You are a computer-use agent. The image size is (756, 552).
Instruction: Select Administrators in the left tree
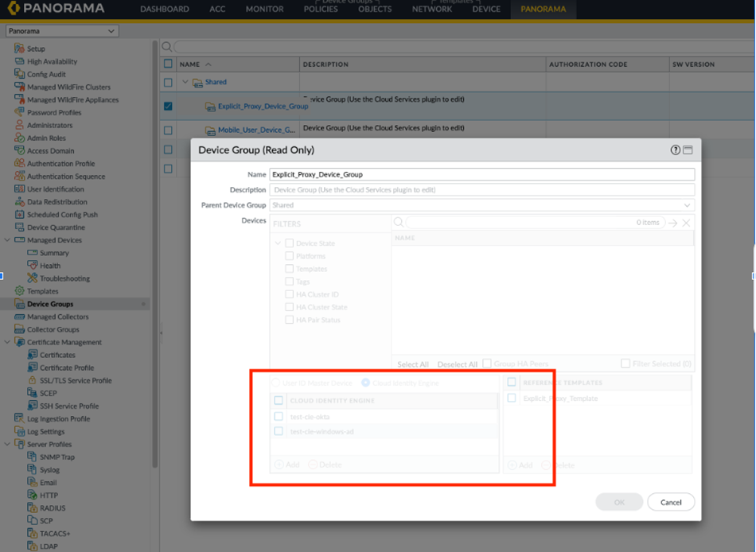(49, 125)
